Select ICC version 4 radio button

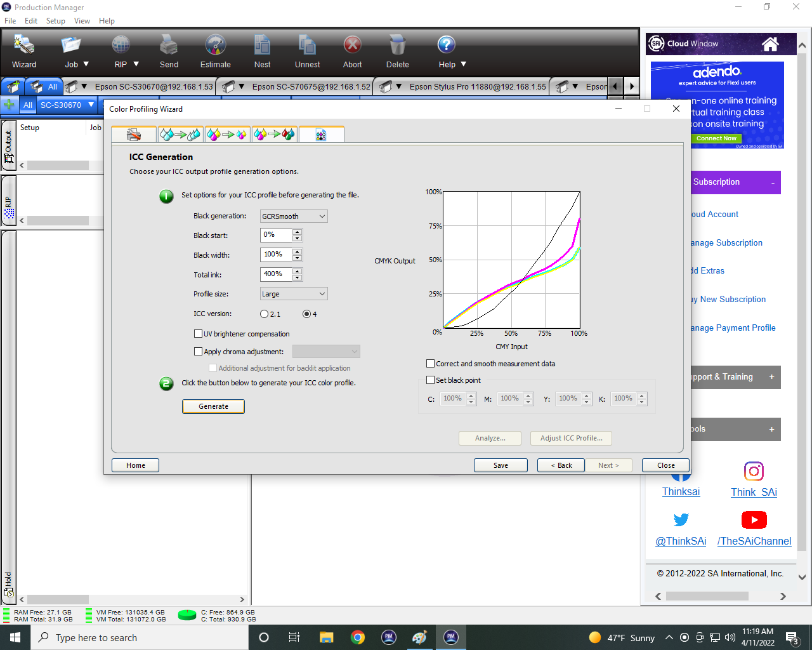tap(307, 314)
